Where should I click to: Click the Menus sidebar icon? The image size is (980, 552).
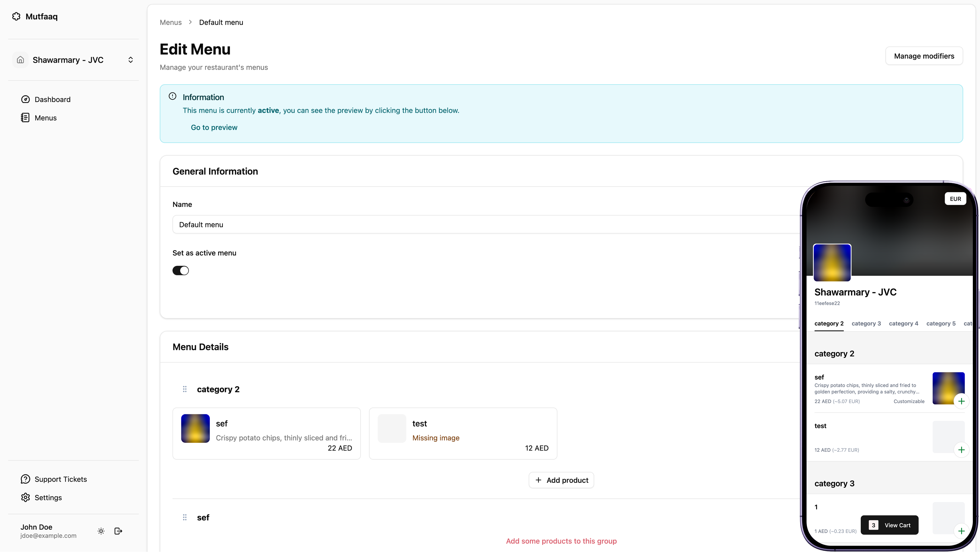[x=25, y=118]
